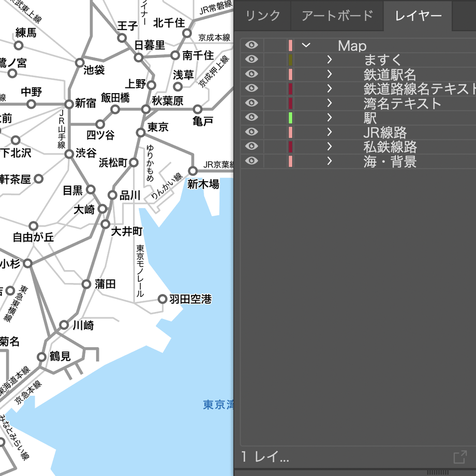The height and width of the screenshot is (476, 476).
Task: Hide the 鉄道駅名 layer
Action: (251, 74)
